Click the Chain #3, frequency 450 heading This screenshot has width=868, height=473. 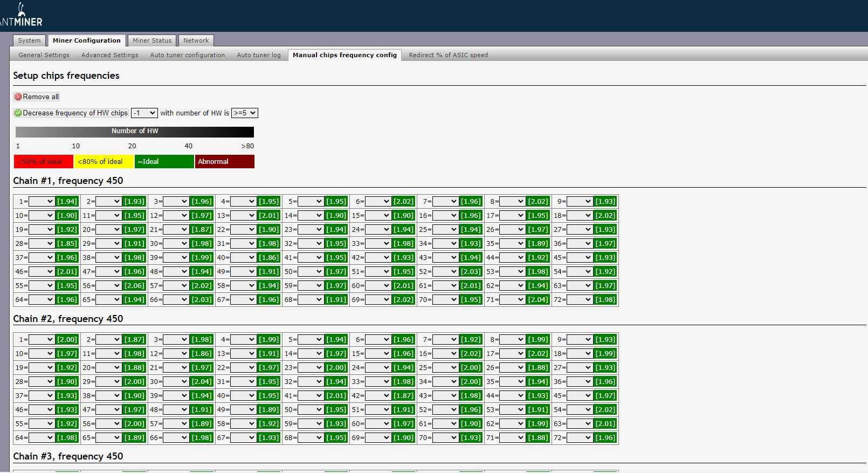pos(68,456)
